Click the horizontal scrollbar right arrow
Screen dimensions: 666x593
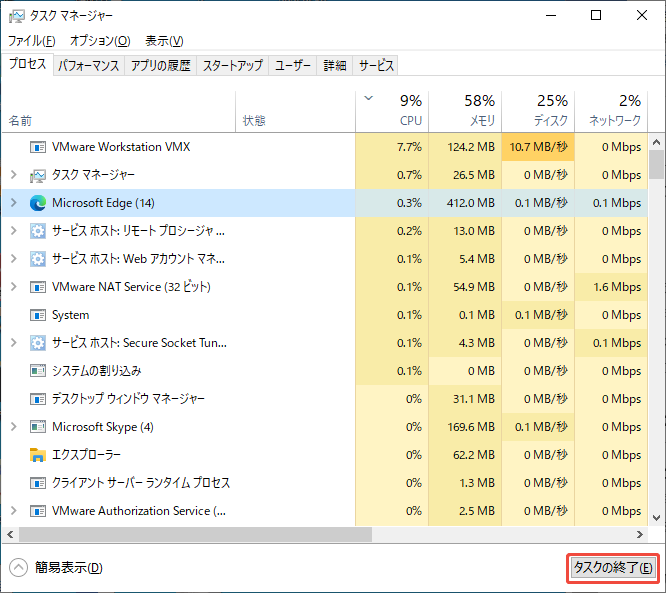pos(640,534)
